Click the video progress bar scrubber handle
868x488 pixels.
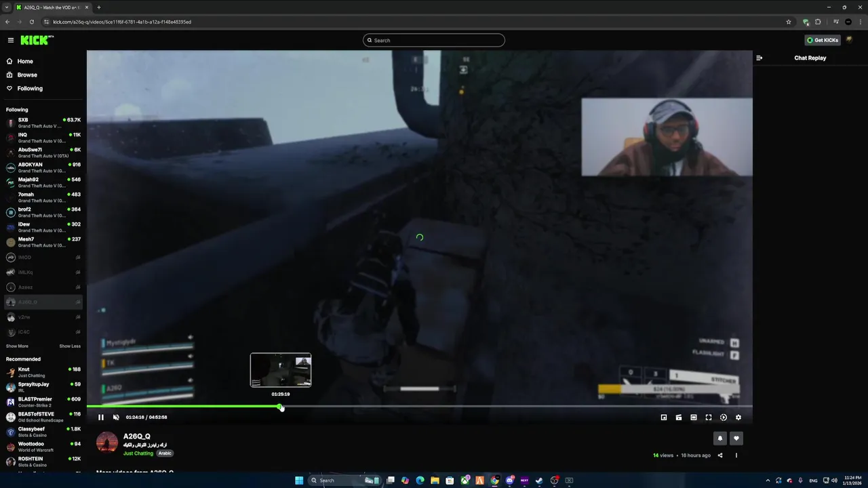[280, 407]
